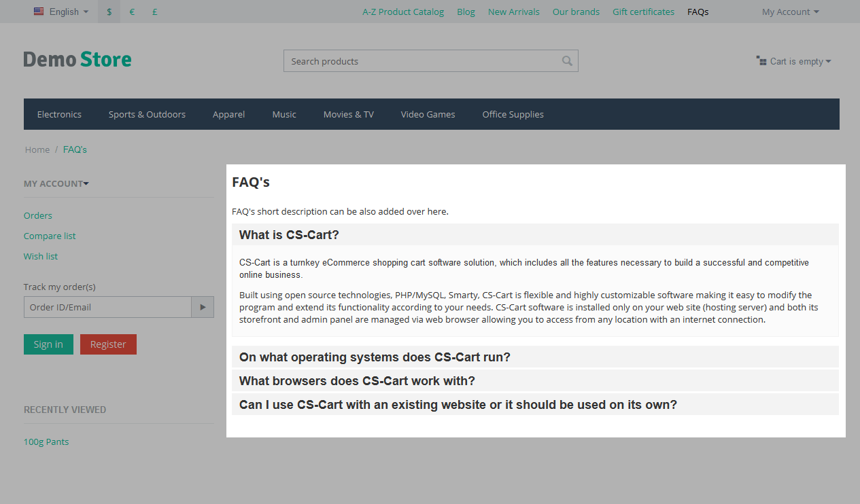Expand 'On what operating systems does CS-Cart run?'

click(x=535, y=357)
